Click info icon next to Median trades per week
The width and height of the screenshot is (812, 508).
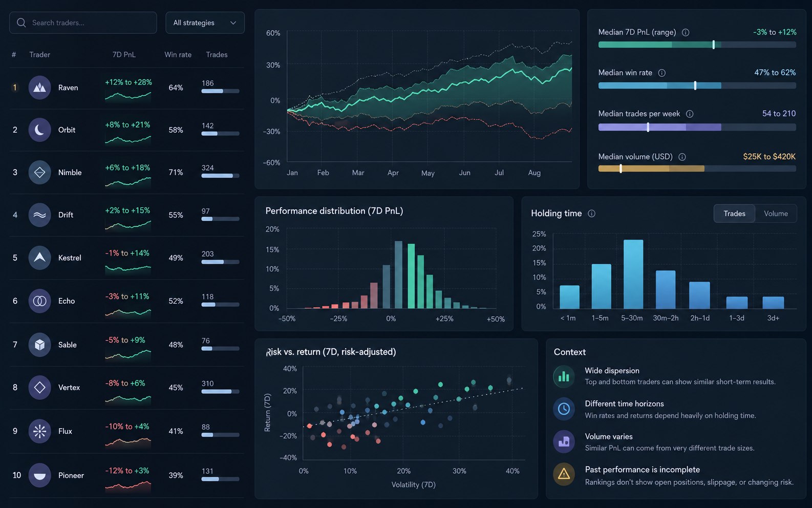[x=690, y=114]
